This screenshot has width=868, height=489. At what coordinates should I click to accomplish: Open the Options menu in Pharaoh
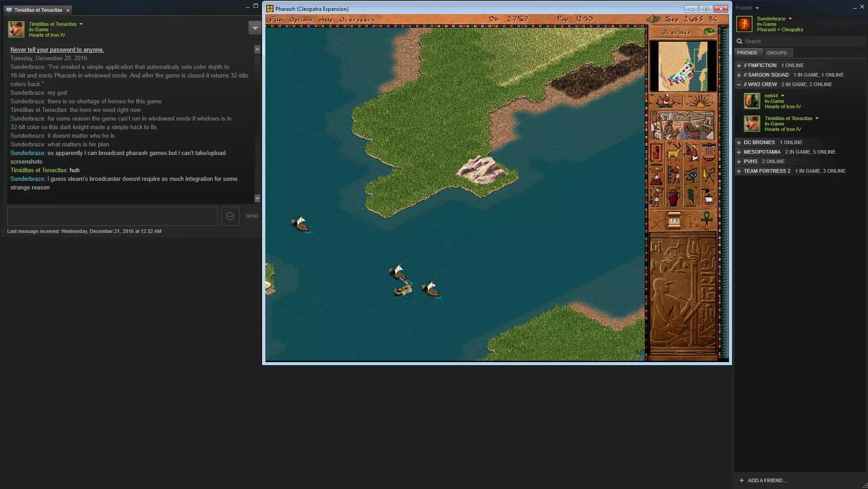pos(301,19)
